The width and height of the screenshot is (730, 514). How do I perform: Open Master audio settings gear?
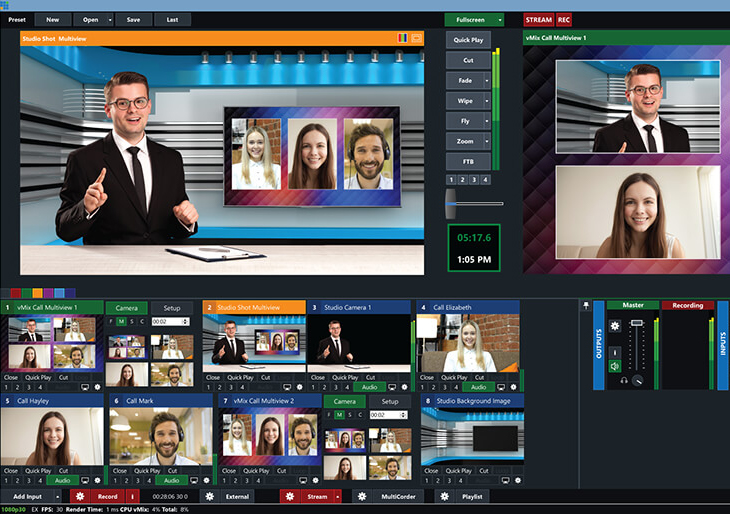pyautogui.click(x=615, y=326)
